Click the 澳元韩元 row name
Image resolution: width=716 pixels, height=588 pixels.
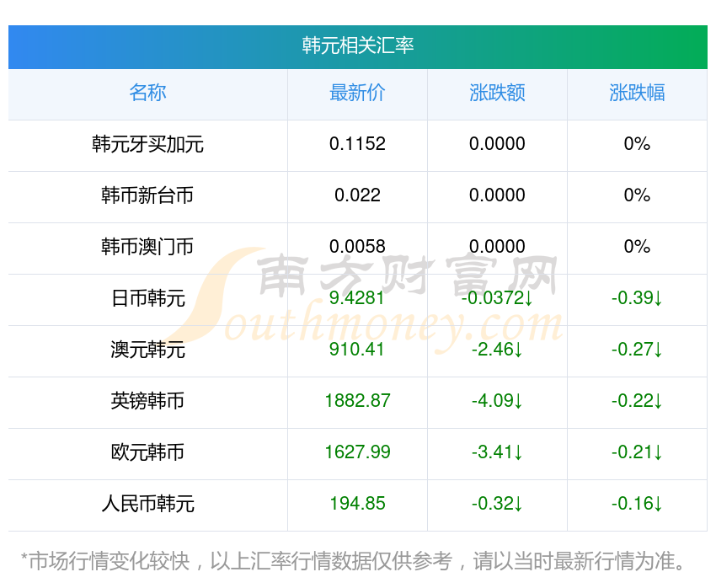pyautogui.click(x=147, y=350)
